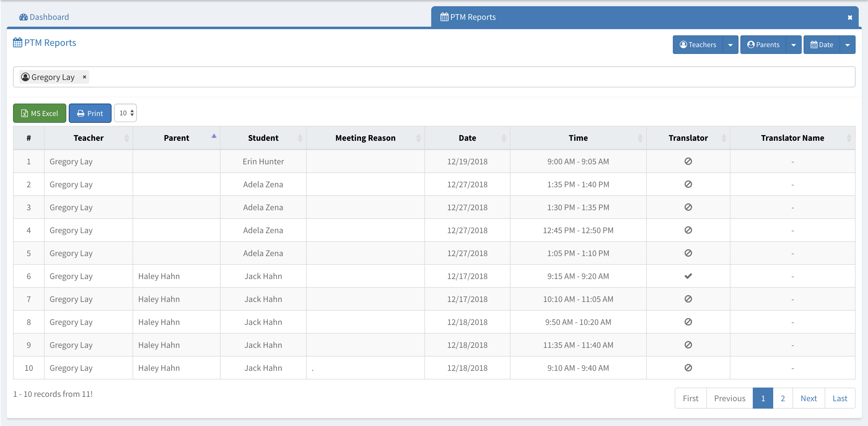Screen dimensions: 868x426
Task: Sort by Translator Name column icon
Action: (x=848, y=138)
